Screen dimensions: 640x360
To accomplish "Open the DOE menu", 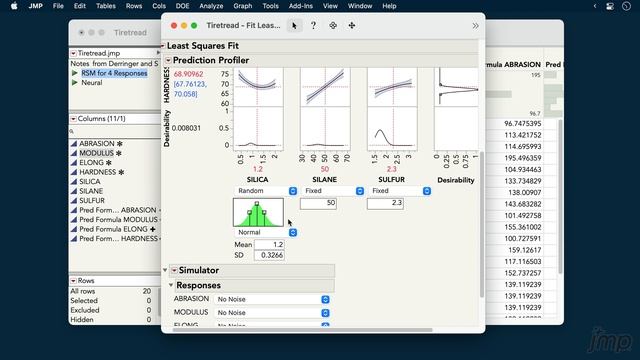I will [182, 6].
